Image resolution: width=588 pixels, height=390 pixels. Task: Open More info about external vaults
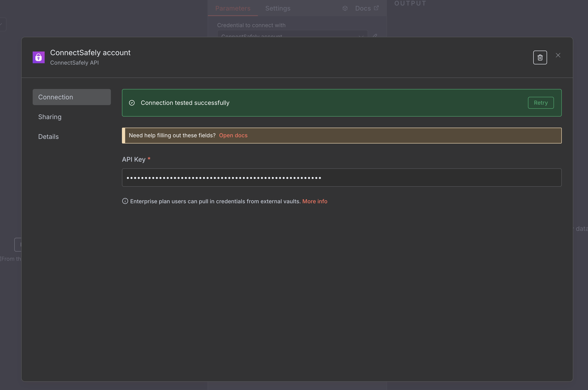point(314,201)
